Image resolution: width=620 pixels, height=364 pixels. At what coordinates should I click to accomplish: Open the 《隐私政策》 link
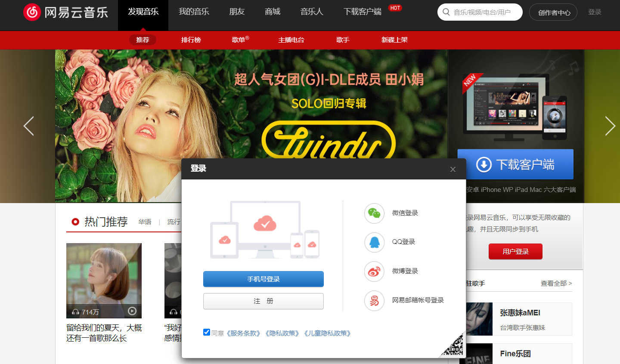(x=282, y=333)
